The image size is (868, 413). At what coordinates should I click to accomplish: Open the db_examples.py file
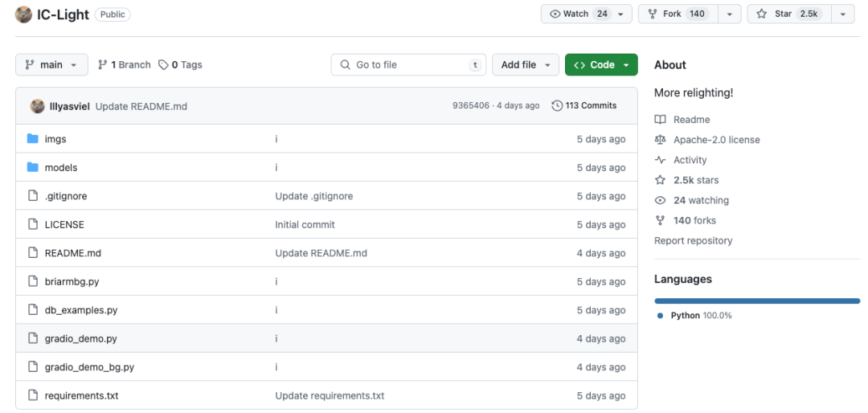[x=81, y=310]
